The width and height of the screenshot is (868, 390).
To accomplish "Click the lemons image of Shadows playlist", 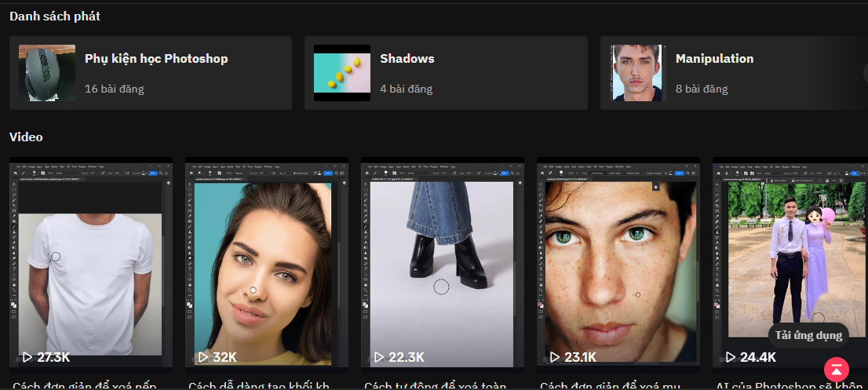I will tap(342, 73).
